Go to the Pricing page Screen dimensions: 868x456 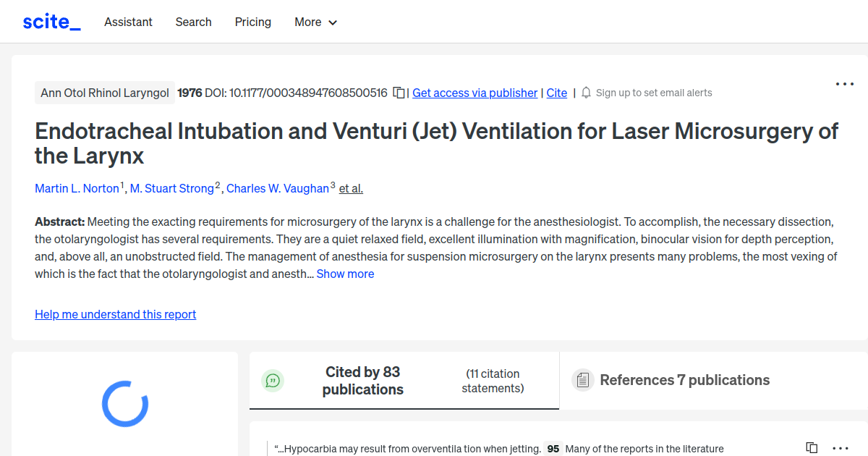pos(252,22)
